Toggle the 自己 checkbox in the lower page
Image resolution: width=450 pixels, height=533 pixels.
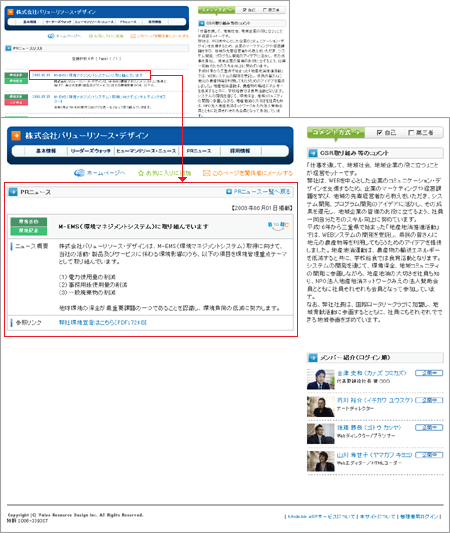380,133
